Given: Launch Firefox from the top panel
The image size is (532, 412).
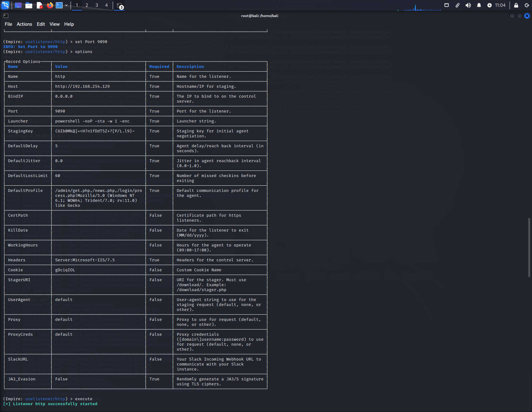Looking at the screenshot, I should (x=50, y=5).
